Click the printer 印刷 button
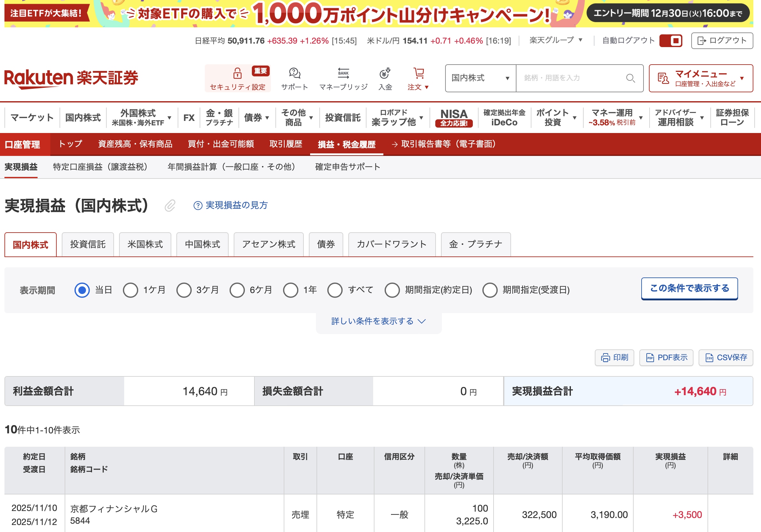The width and height of the screenshot is (761, 532). coord(614,357)
